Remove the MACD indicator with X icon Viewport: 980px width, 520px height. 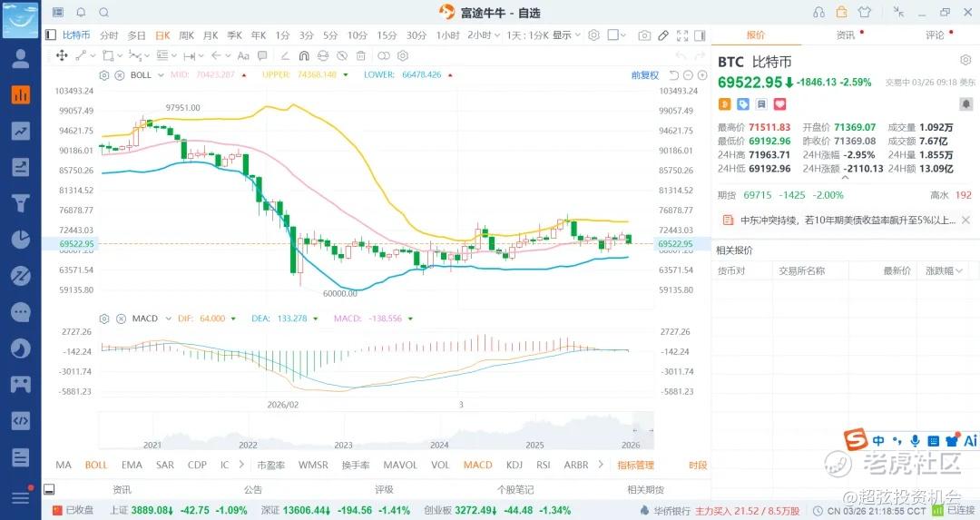point(118,319)
